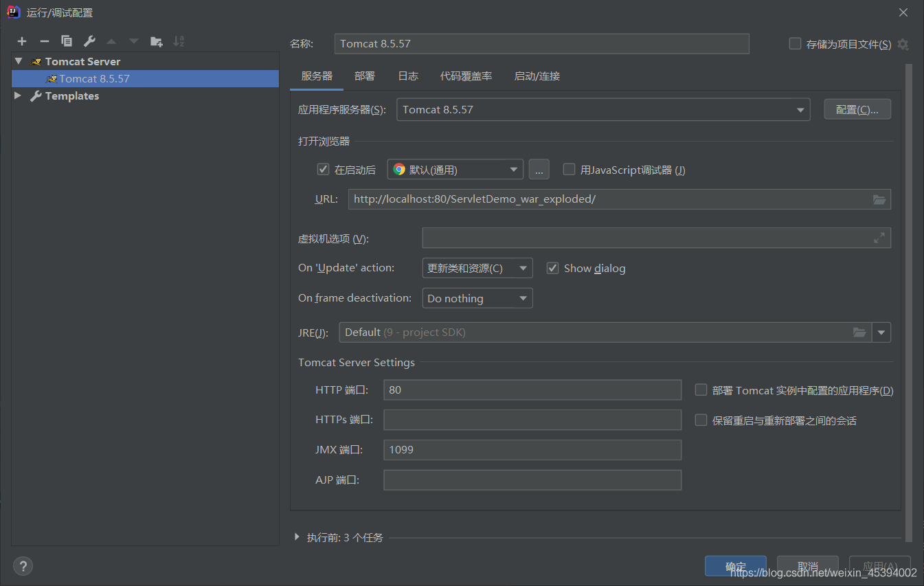The image size is (924, 586).
Task: Collapse the Tomcat Server tree node
Action: [x=19, y=61]
